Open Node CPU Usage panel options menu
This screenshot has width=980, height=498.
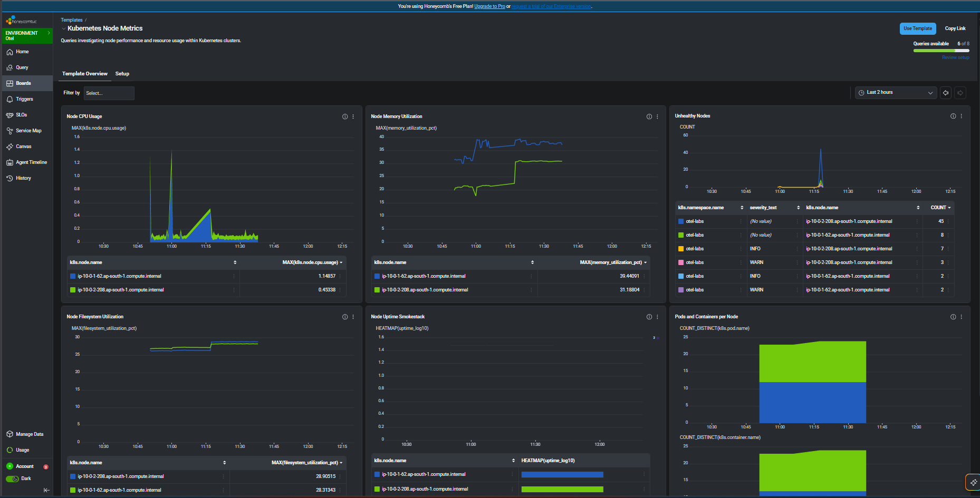353,116
